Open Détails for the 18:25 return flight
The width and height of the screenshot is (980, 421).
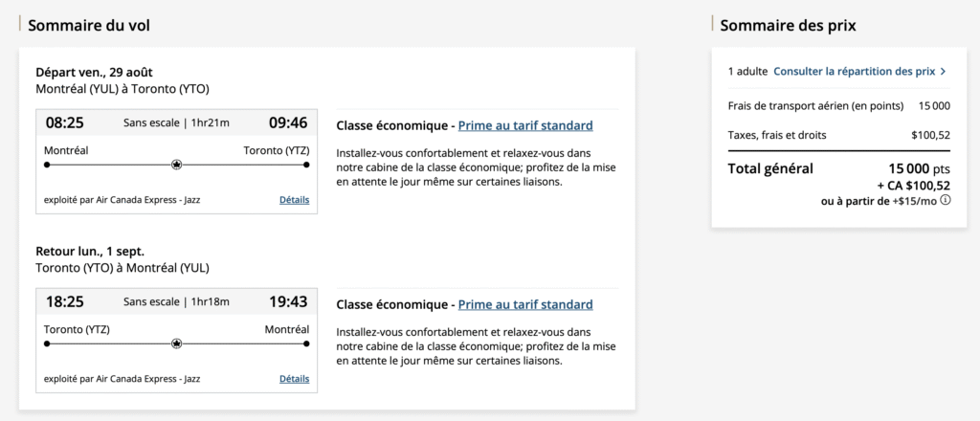[x=294, y=379]
